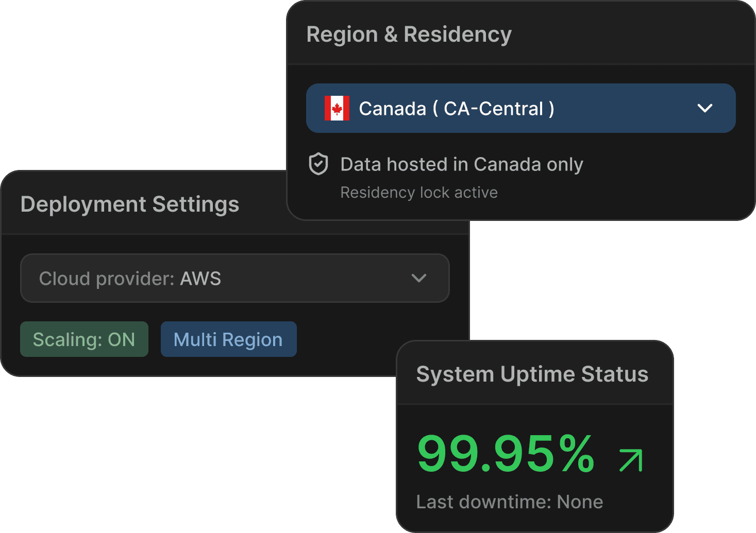The image size is (756, 533).
Task: Click the Residency lock active label
Action: coord(419,193)
